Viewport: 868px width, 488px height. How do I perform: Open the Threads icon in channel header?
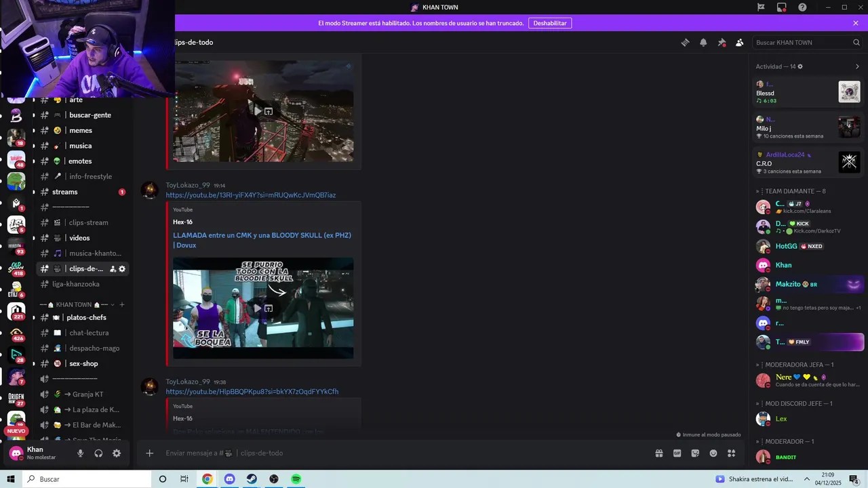point(685,42)
